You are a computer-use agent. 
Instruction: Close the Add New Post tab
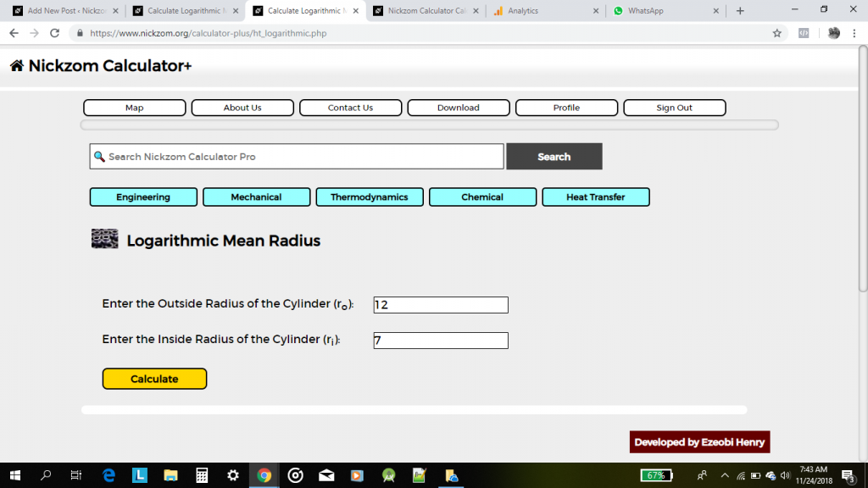pos(115,10)
